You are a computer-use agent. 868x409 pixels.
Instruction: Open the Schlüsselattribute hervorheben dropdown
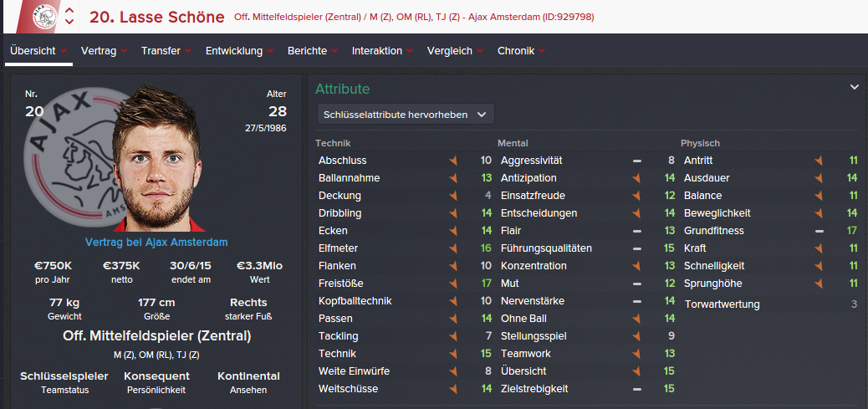406,114
